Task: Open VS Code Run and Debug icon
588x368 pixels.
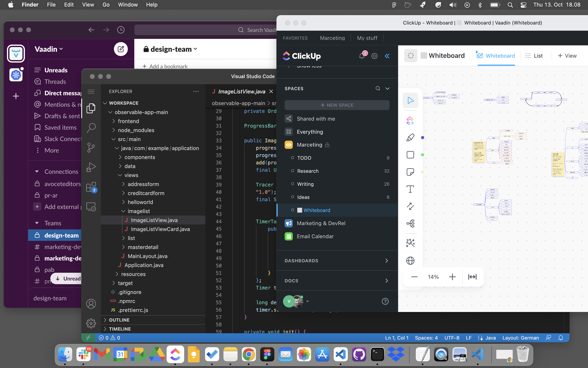Action: (91, 167)
